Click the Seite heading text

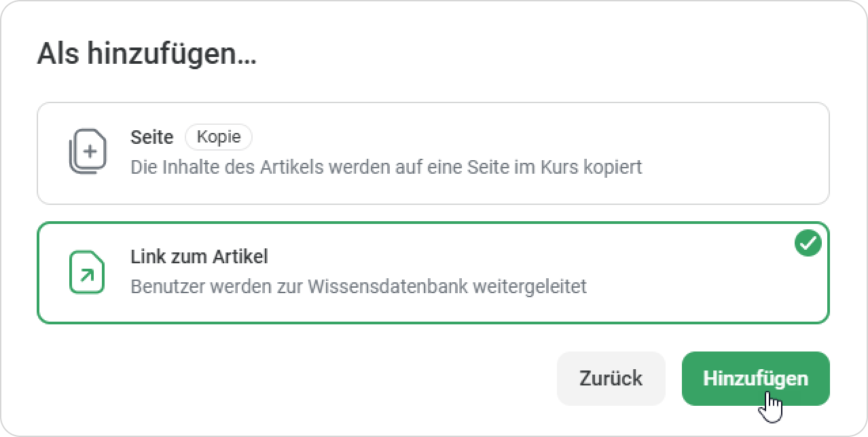(x=152, y=137)
